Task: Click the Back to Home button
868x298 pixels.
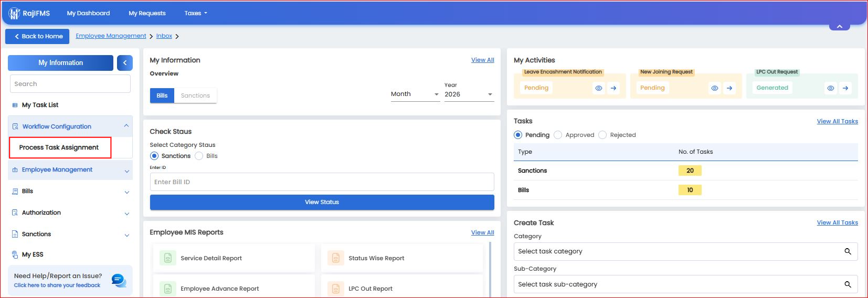Action: [37, 36]
